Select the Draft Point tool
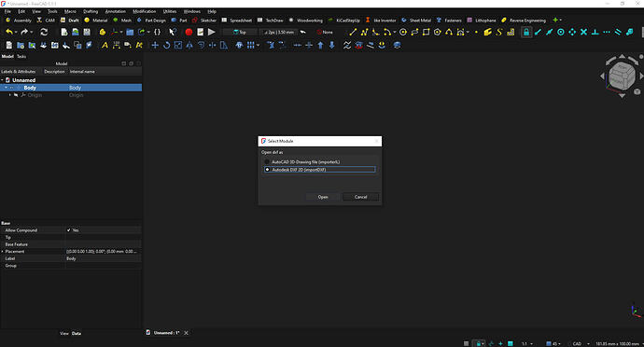This screenshot has width=644, height=347. click(476, 32)
